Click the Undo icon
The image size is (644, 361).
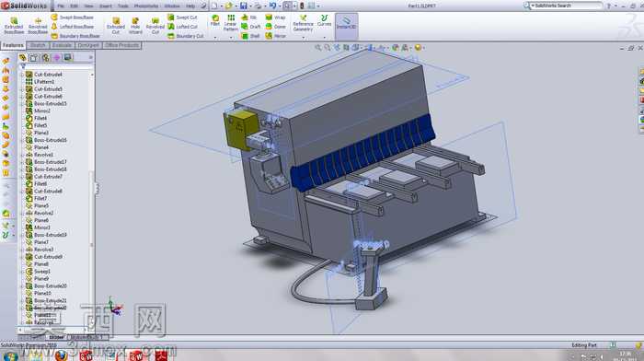(272, 6)
